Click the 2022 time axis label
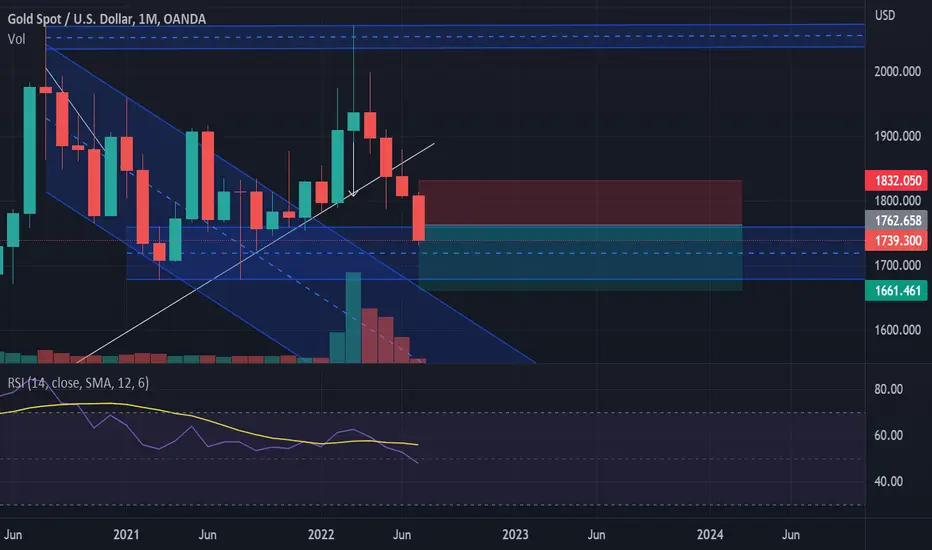Image resolution: width=932 pixels, height=550 pixels. pyautogui.click(x=321, y=535)
